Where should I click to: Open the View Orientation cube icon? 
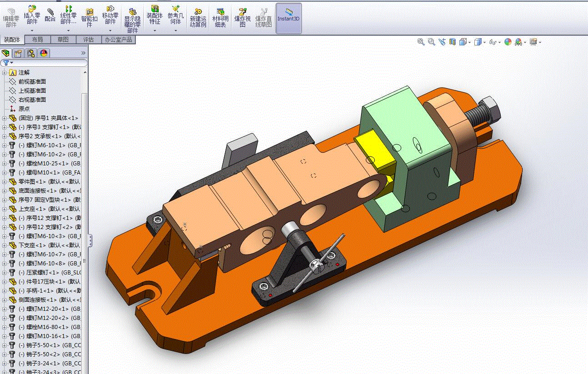(x=463, y=42)
